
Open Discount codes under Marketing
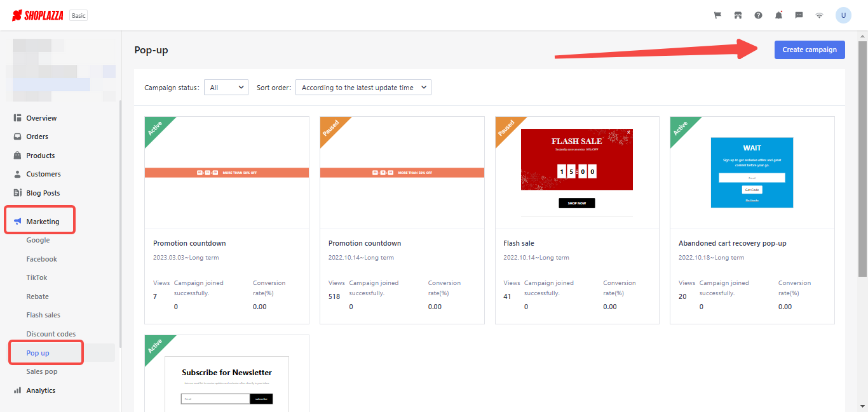point(51,334)
